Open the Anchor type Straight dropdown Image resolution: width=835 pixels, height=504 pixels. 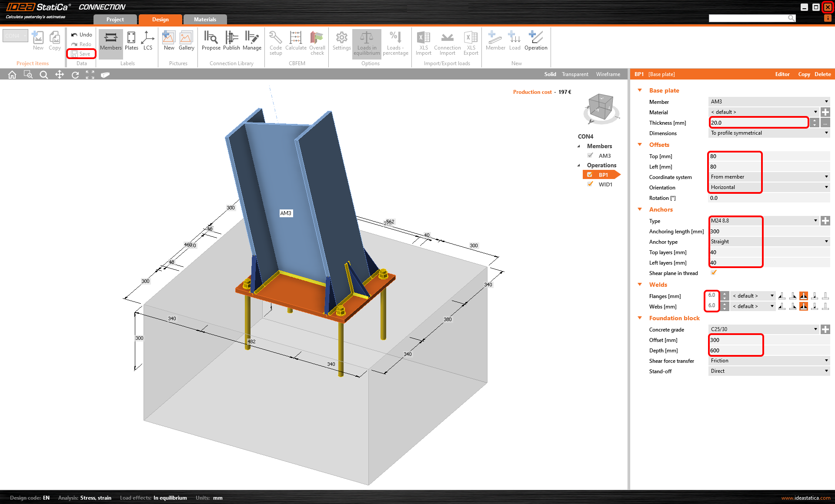tap(769, 242)
